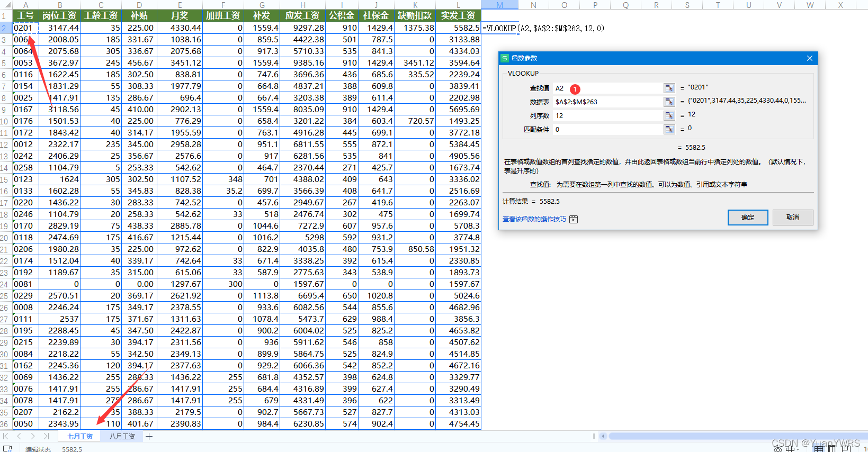Select cell with value 35.2 in 加班工资
The width and height of the screenshot is (868, 452).
click(223, 191)
